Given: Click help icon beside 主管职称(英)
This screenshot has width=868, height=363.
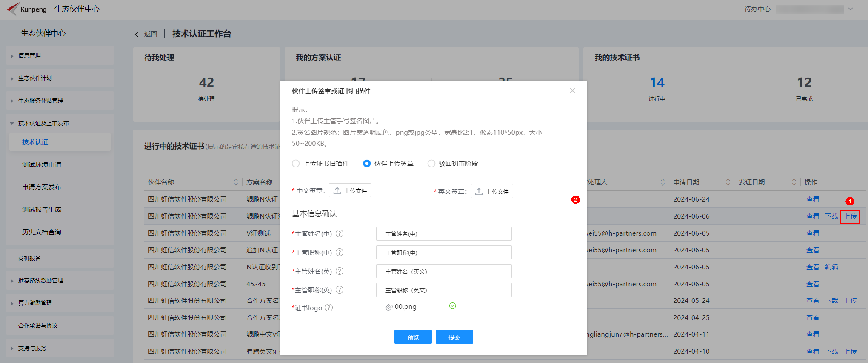Looking at the screenshot, I should click(340, 290).
